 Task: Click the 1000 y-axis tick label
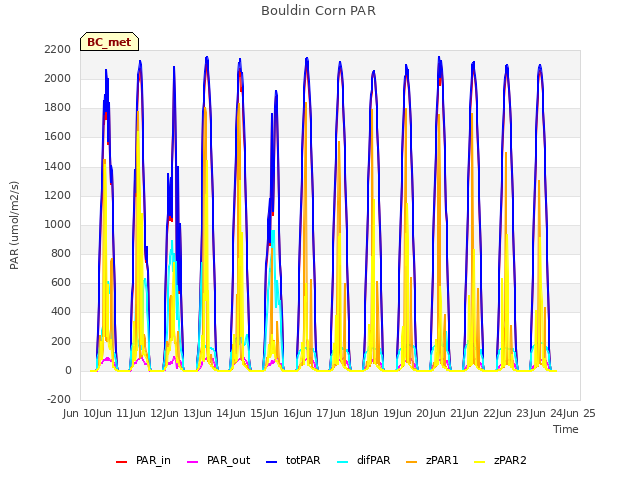pyautogui.click(x=58, y=224)
